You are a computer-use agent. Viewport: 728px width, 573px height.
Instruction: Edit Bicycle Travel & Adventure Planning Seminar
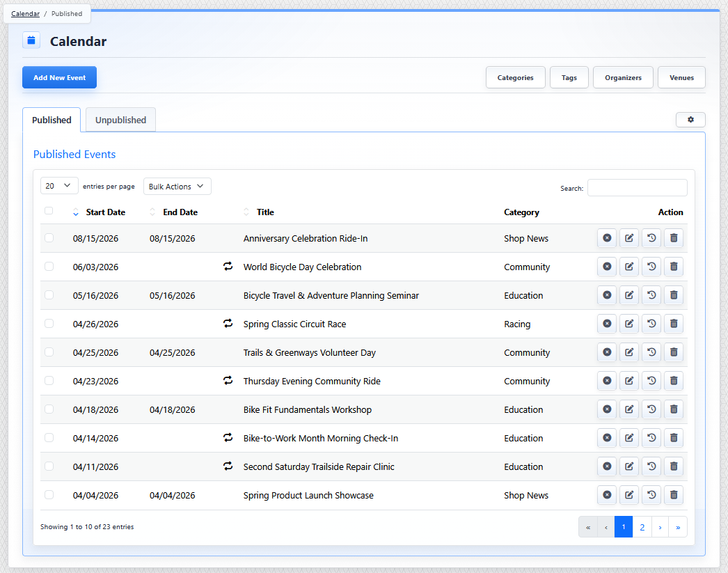point(629,295)
